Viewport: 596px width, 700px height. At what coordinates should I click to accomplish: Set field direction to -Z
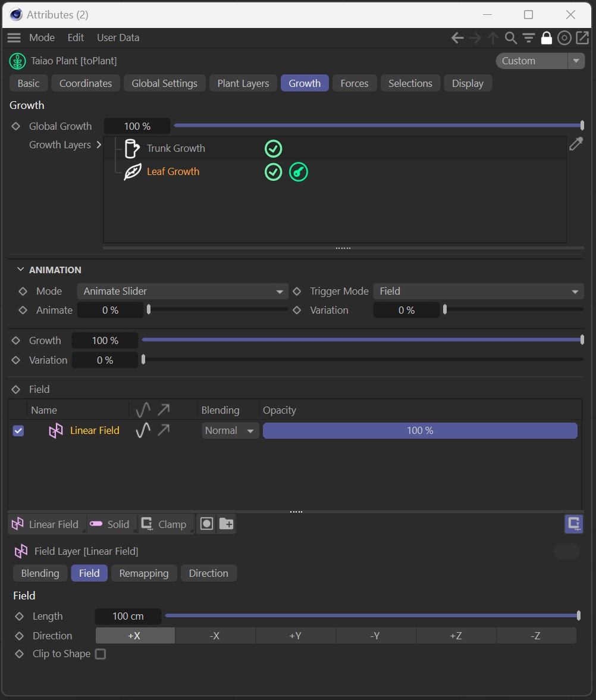[x=535, y=636]
